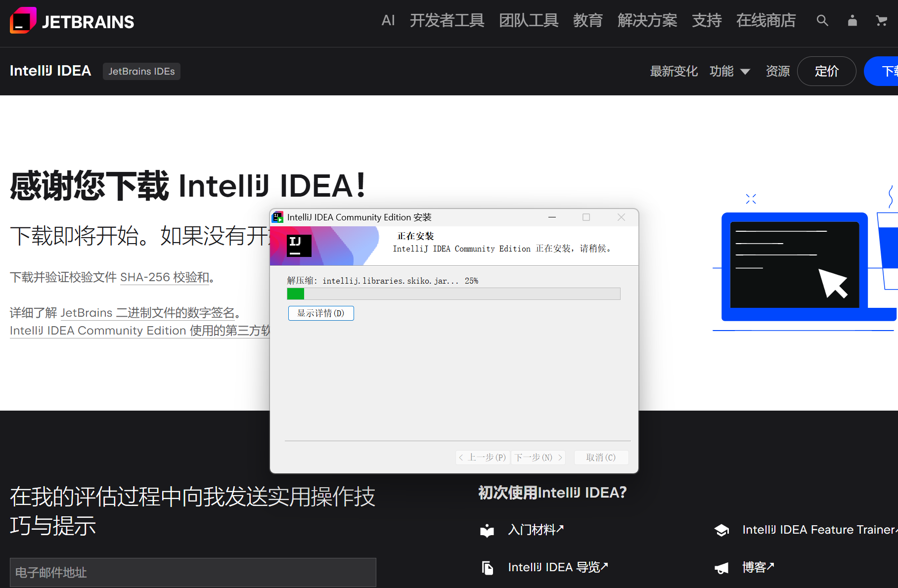This screenshot has width=898, height=588.
Task: Open the 功能 navigation item
Action: click(x=721, y=71)
